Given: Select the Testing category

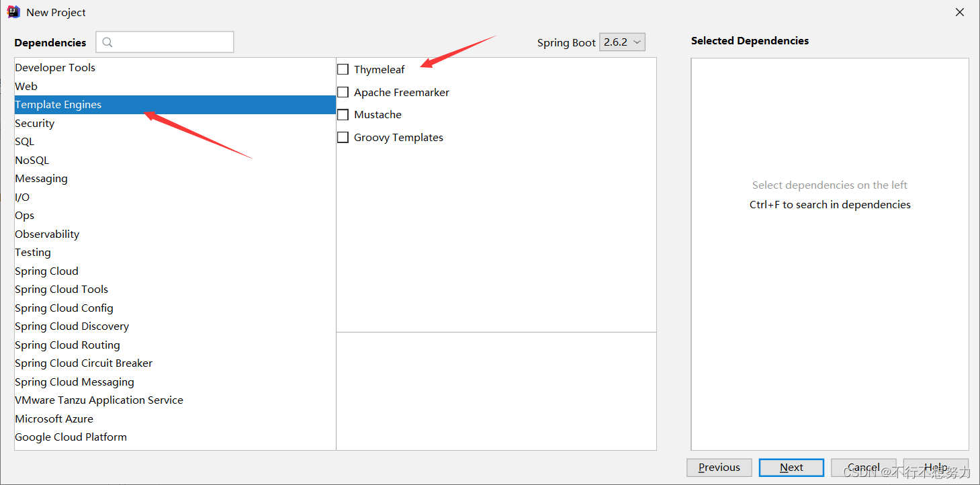Looking at the screenshot, I should pos(175,253).
